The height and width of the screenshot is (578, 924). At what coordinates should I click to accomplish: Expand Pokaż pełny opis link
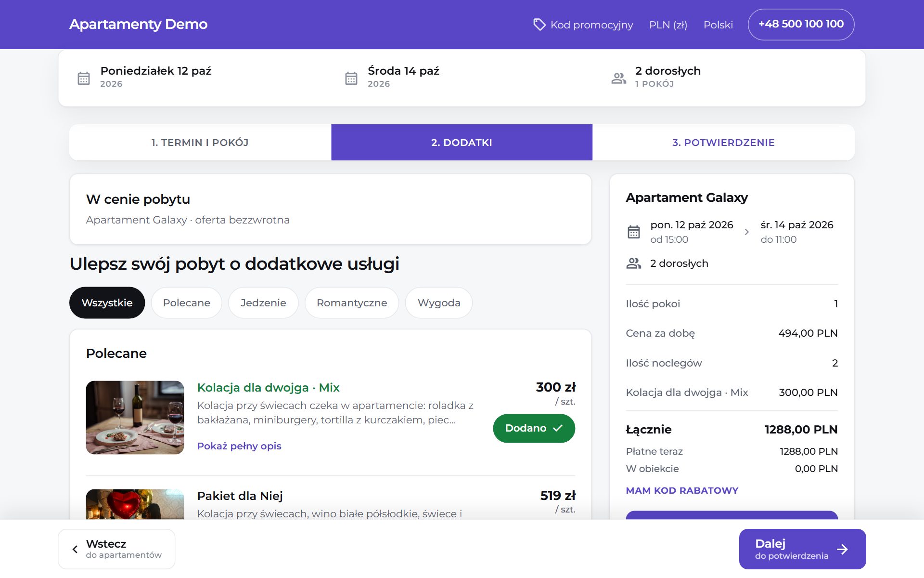(239, 446)
